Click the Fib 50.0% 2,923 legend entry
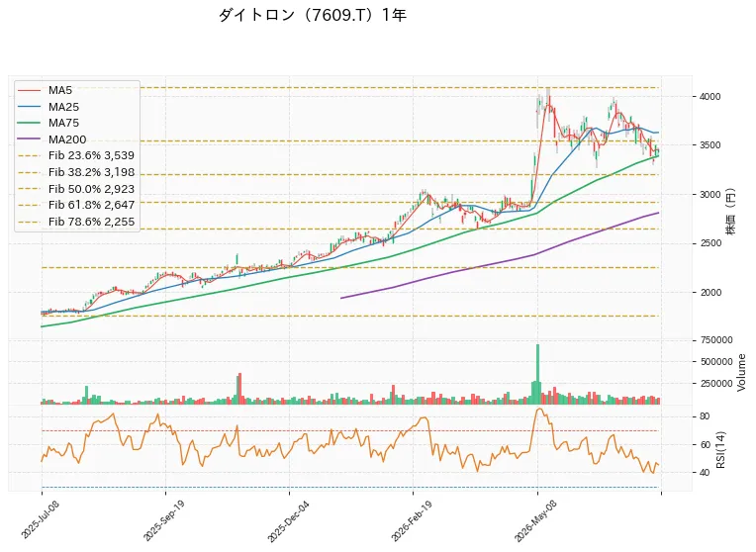756x552 pixels. pyautogui.click(x=76, y=189)
